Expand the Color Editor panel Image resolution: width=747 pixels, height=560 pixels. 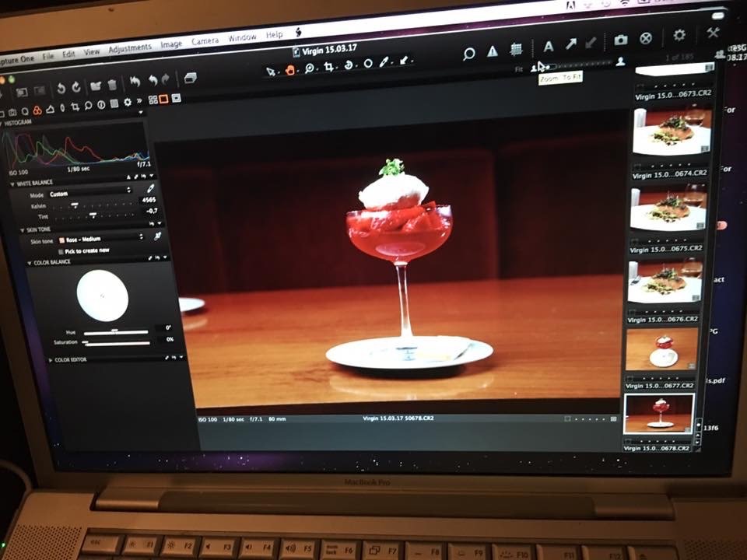click(x=51, y=360)
